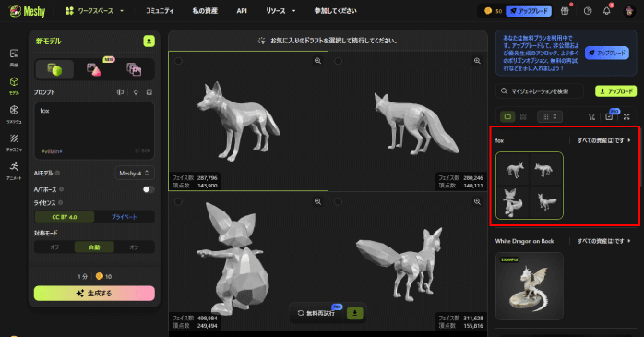Image resolution: width=644 pixels, height=337 pixels.
Task: Open 私の資産 in top navigation
Action: (205, 11)
